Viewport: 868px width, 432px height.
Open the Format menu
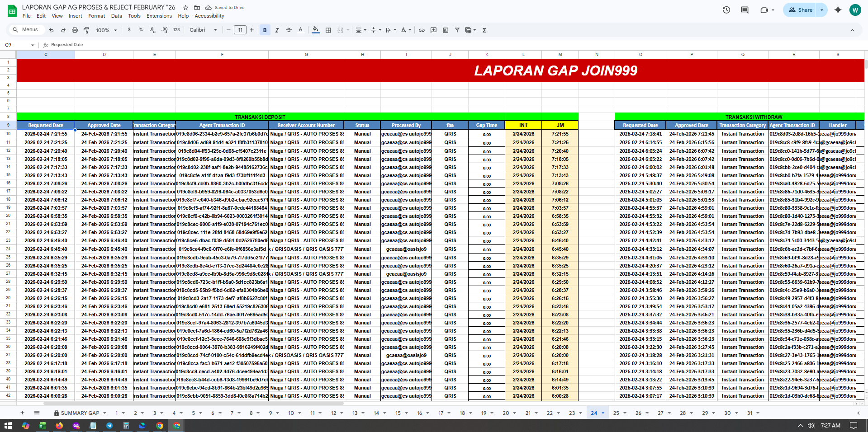[96, 16]
